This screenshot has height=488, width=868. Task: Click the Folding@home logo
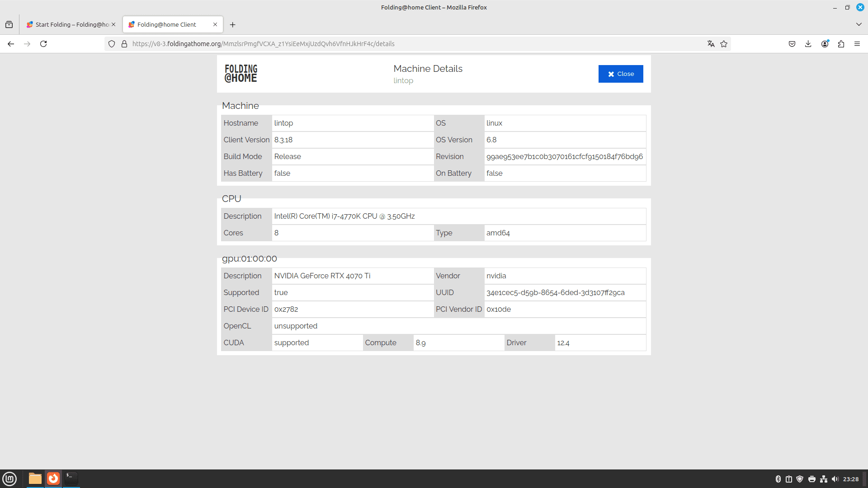point(241,74)
